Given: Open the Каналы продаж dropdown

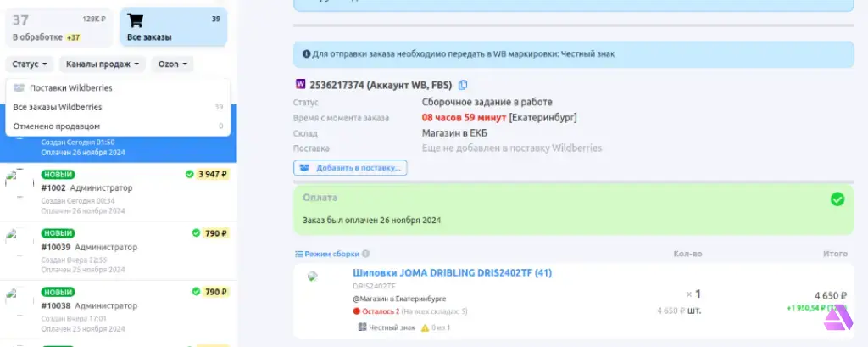Looking at the screenshot, I should pyautogui.click(x=103, y=64).
